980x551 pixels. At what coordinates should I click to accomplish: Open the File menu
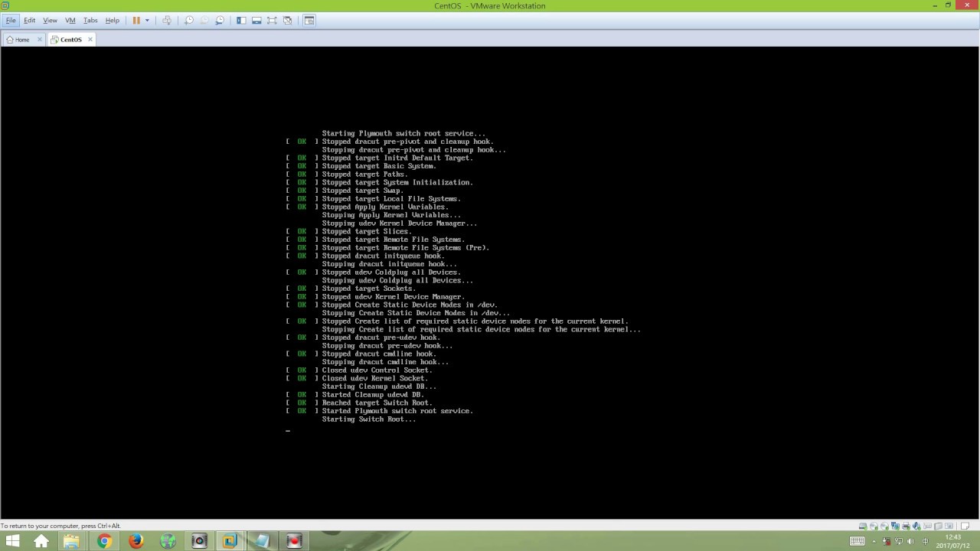(x=11, y=20)
